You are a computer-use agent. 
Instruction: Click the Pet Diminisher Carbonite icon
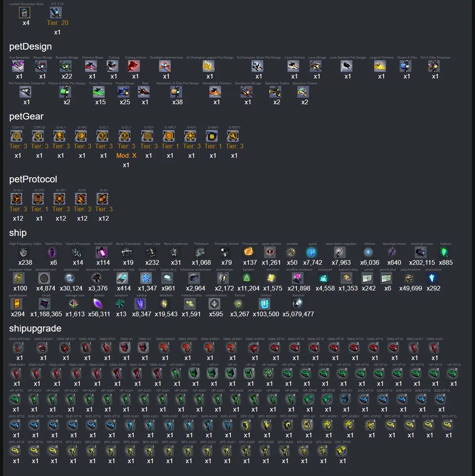click(x=25, y=92)
